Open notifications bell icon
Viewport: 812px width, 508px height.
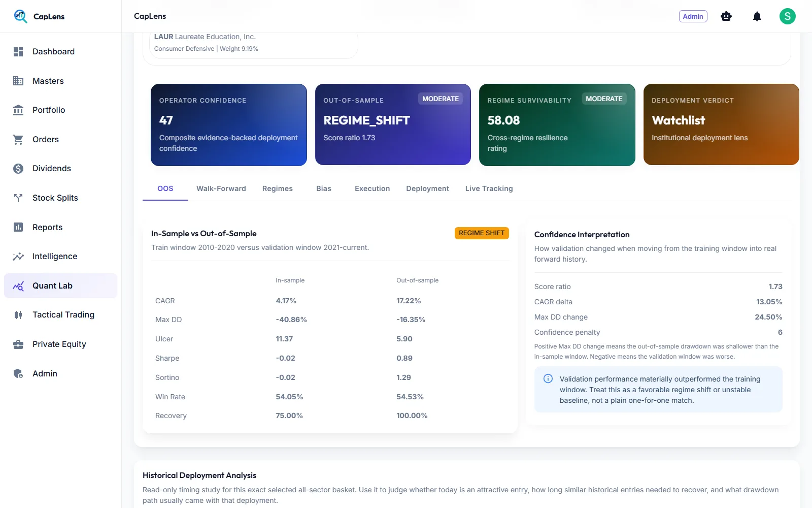point(757,16)
